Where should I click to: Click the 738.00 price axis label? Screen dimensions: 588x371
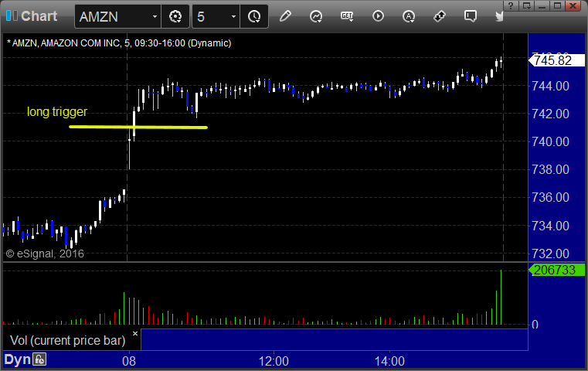[550, 169]
